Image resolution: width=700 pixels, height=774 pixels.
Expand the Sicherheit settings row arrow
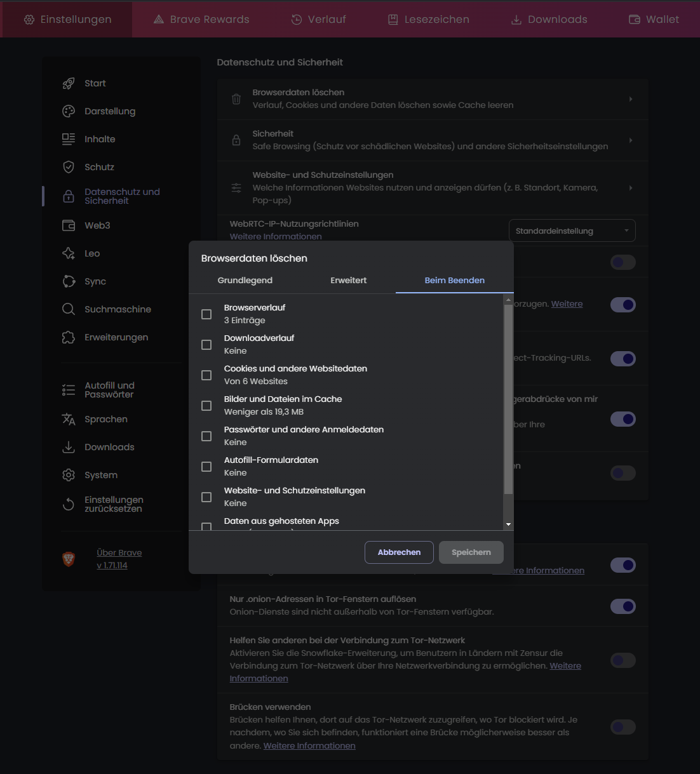click(630, 140)
